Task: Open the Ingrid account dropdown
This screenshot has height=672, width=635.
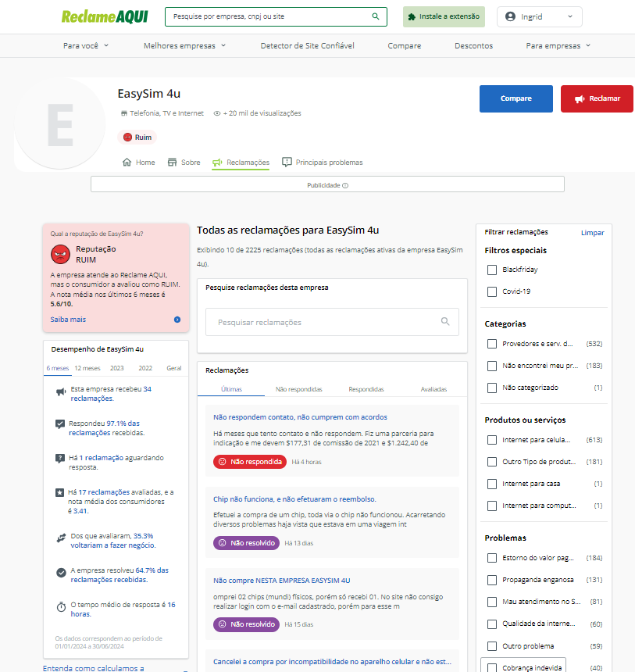Action: [540, 16]
